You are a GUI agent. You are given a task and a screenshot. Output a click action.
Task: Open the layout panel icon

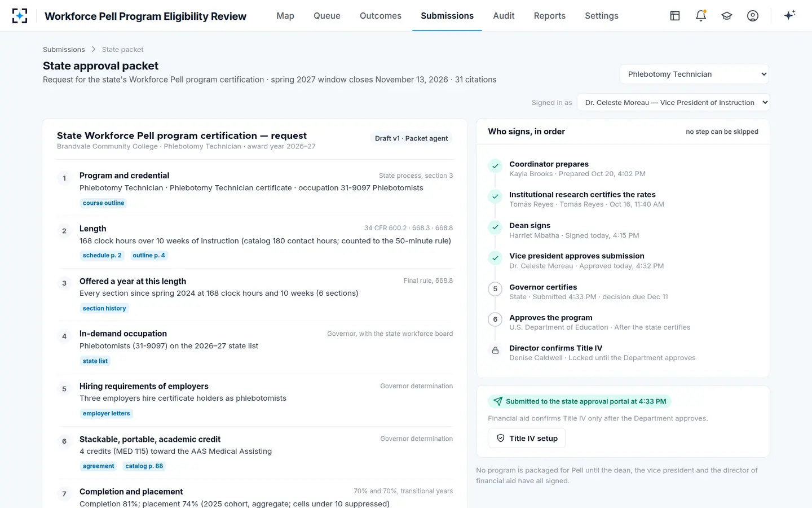[x=675, y=16]
